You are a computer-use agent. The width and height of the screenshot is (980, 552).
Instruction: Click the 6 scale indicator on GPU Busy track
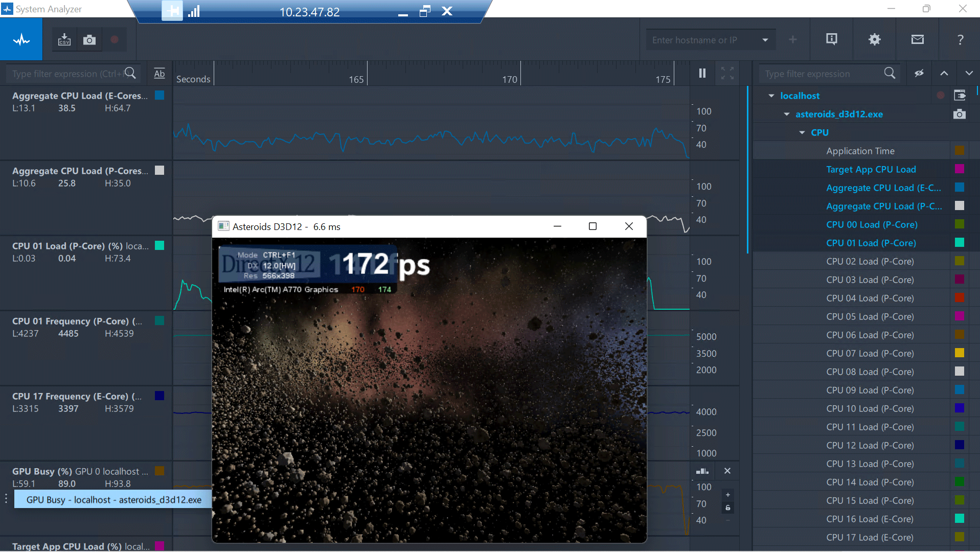pos(728,508)
